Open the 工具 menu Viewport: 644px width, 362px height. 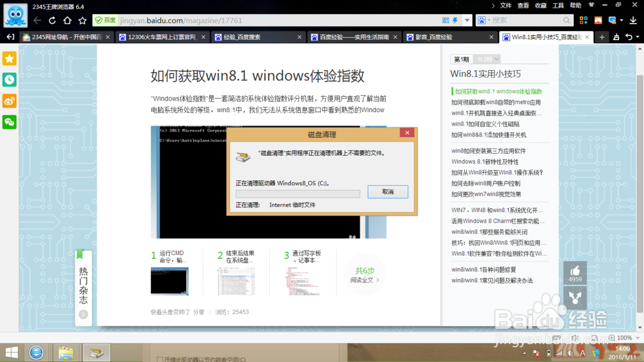point(558,5)
